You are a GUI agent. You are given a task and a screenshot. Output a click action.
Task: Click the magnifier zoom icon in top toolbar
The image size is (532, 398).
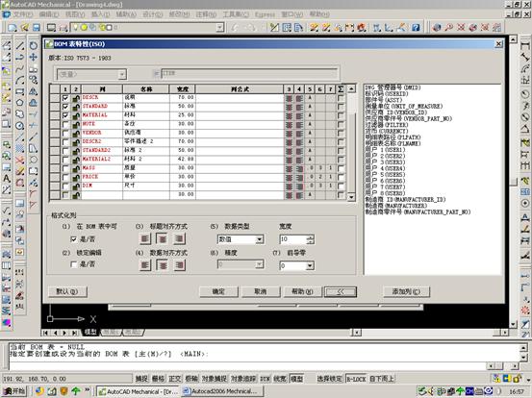[449, 28]
